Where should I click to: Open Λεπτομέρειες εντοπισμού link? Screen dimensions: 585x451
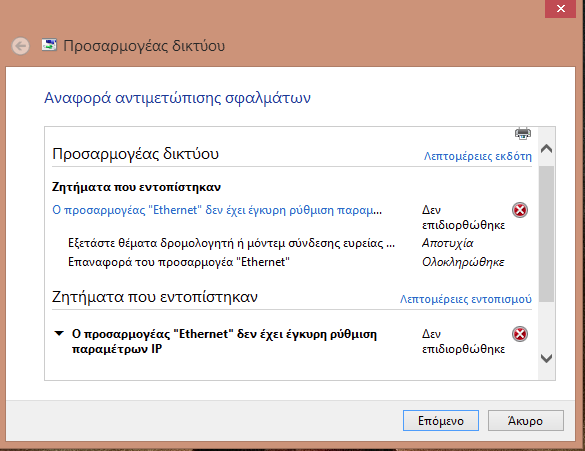(466, 299)
